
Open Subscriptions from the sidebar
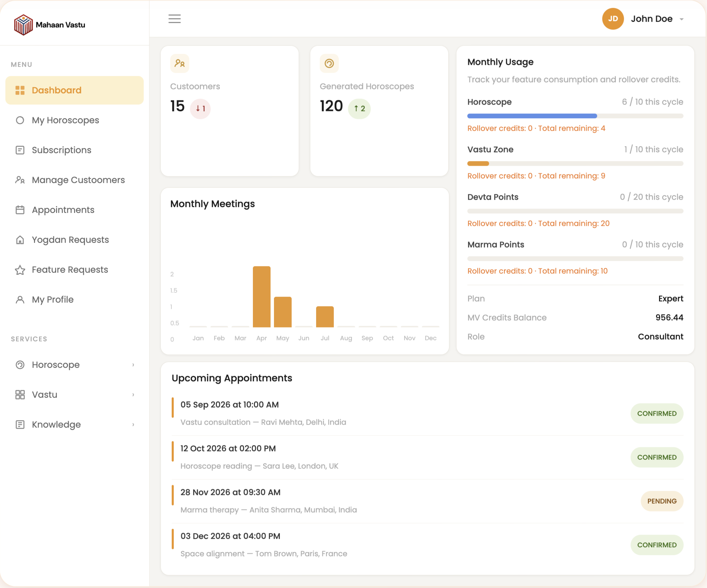[74, 150]
